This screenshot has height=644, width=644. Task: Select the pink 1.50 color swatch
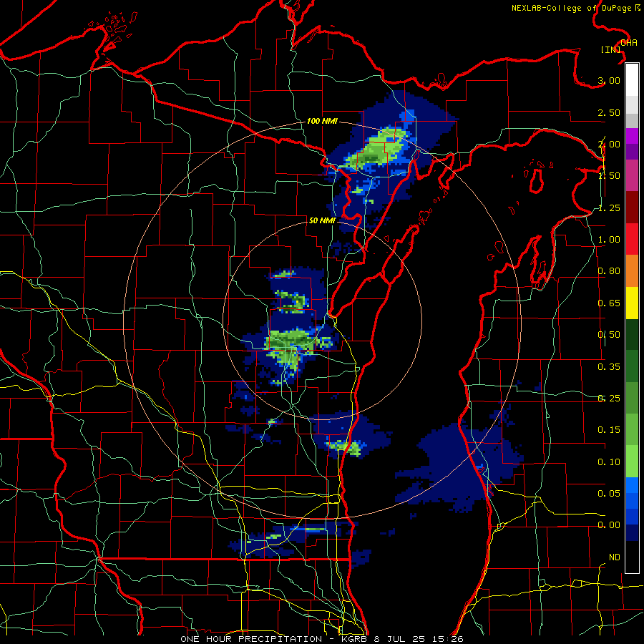tap(632, 175)
